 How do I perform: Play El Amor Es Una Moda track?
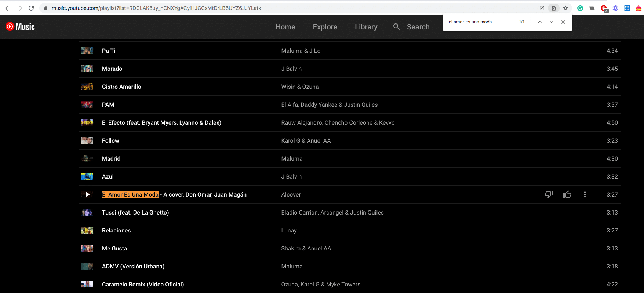(87, 194)
